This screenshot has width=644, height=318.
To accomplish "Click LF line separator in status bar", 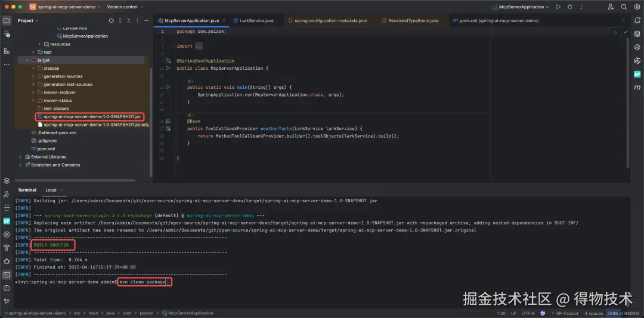I will tap(513, 313).
